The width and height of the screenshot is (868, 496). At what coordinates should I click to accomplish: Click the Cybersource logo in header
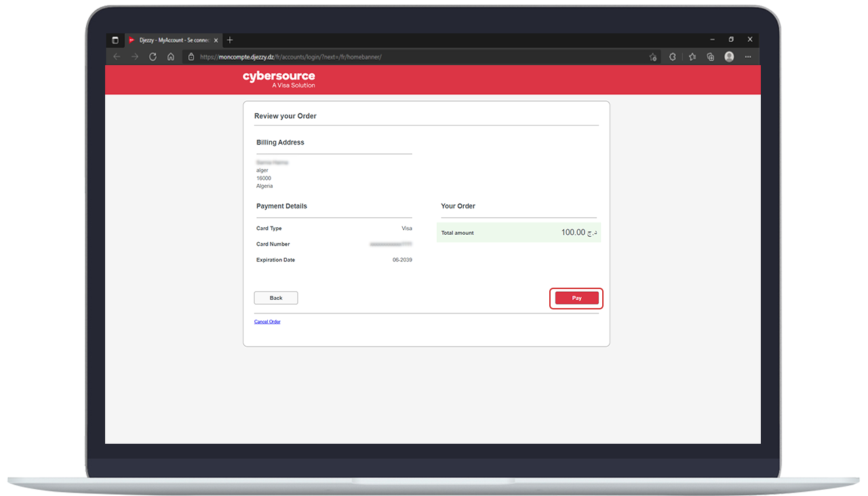(x=279, y=79)
